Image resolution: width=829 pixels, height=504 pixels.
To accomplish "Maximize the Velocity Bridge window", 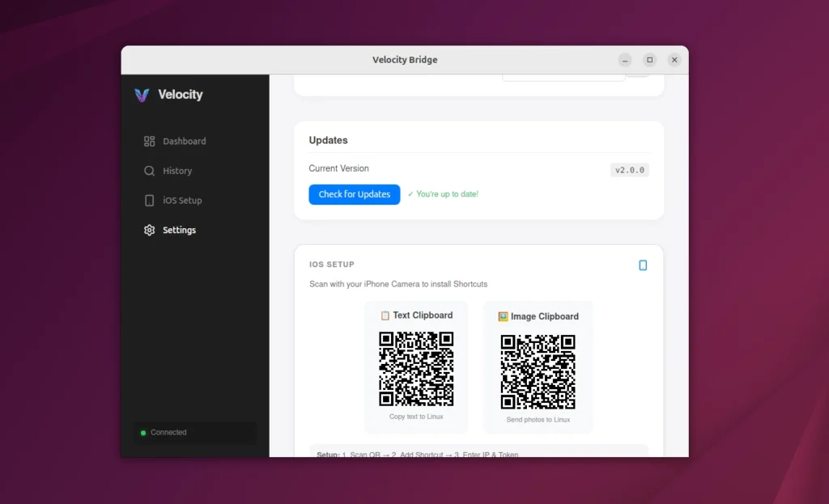I will coord(649,60).
